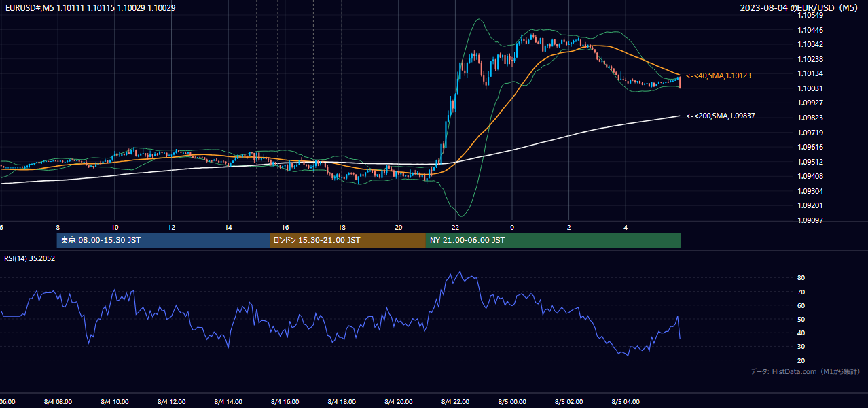
Task: Click price axis label 1.09616
Action: point(811,147)
